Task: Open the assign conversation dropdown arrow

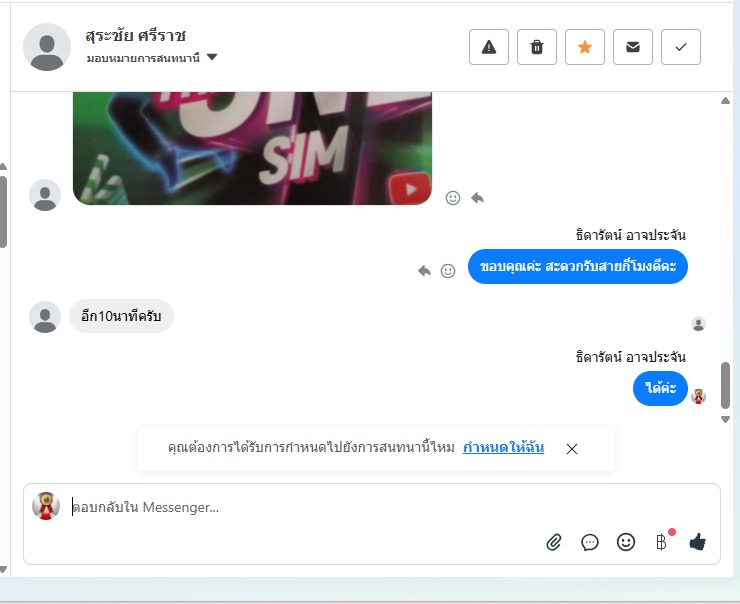Action: 212,57
